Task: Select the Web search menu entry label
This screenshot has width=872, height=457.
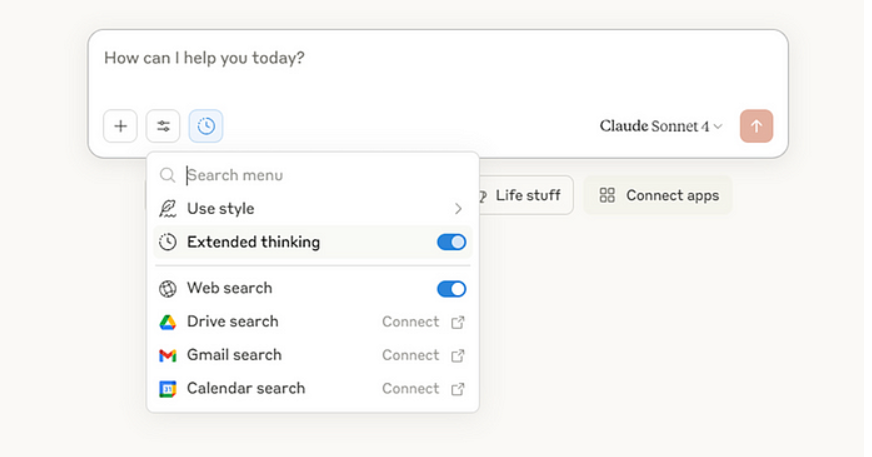Action: point(229,288)
